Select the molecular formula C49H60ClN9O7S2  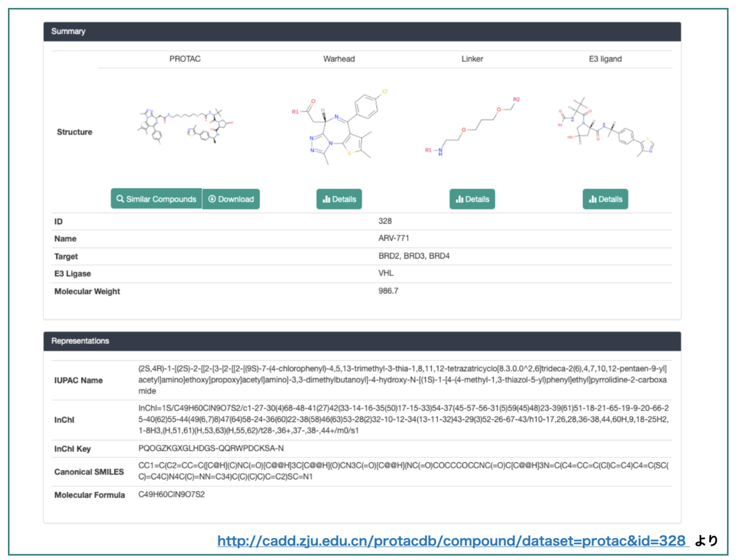pyautogui.click(x=172, y=495)
